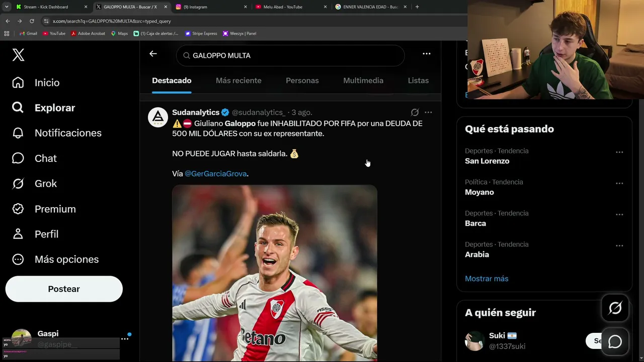Click the browser forward button
The width and height of the screenshot is (644, 362).
click(x=20, y=21)
